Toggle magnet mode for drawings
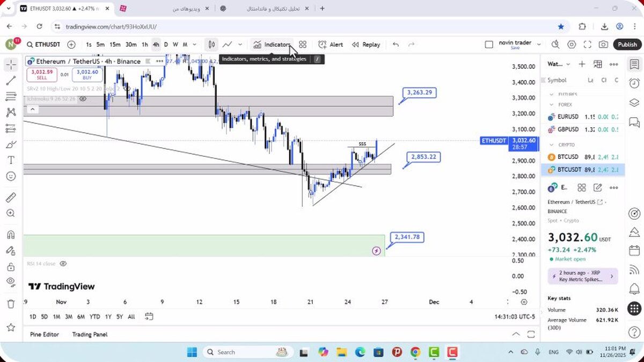 (11, 235)
